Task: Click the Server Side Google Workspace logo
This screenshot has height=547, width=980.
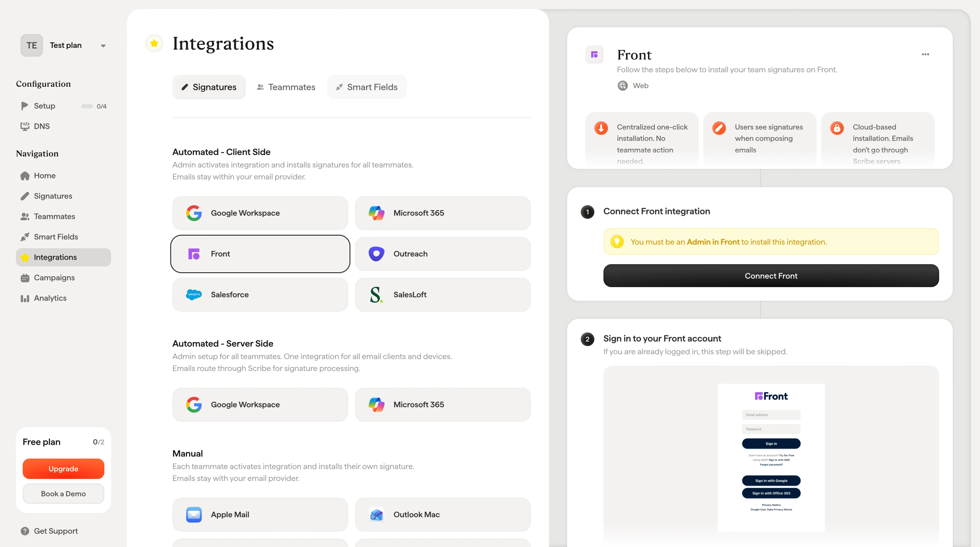Action: click(194, 404)
